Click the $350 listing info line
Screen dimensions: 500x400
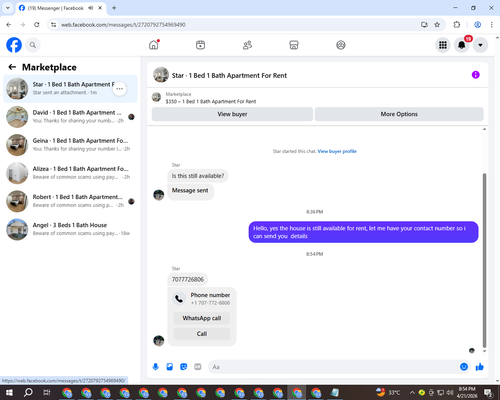tap(211, 101)
